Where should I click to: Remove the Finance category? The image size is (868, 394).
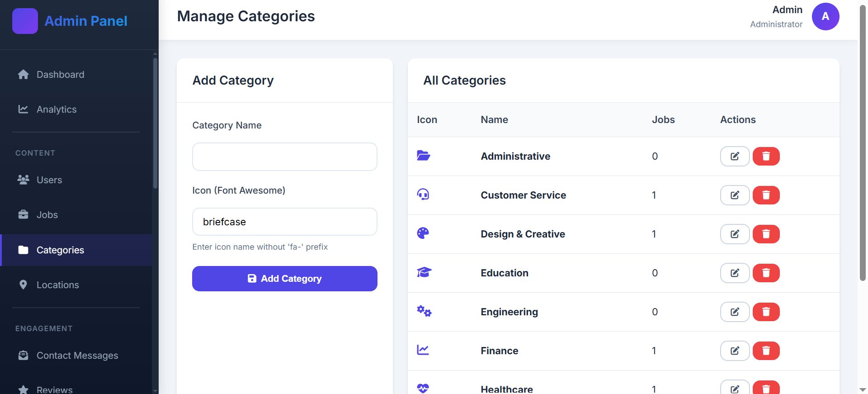[766, 351]
